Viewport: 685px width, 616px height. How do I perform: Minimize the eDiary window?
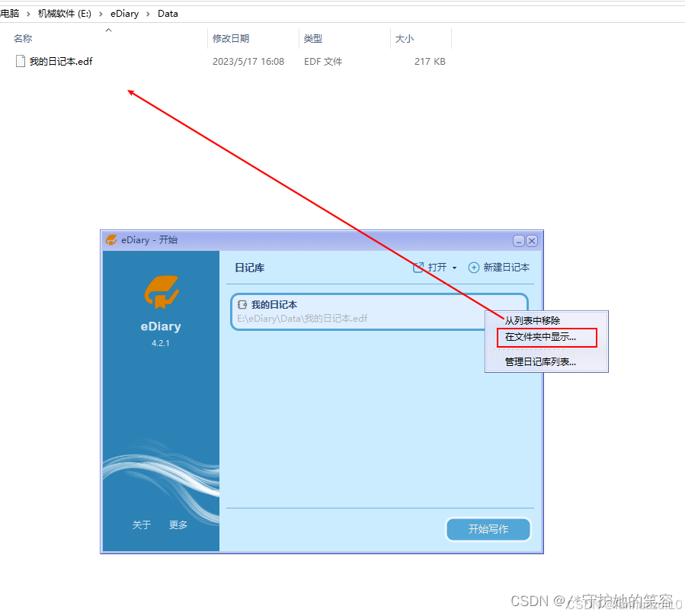(519, 241)
